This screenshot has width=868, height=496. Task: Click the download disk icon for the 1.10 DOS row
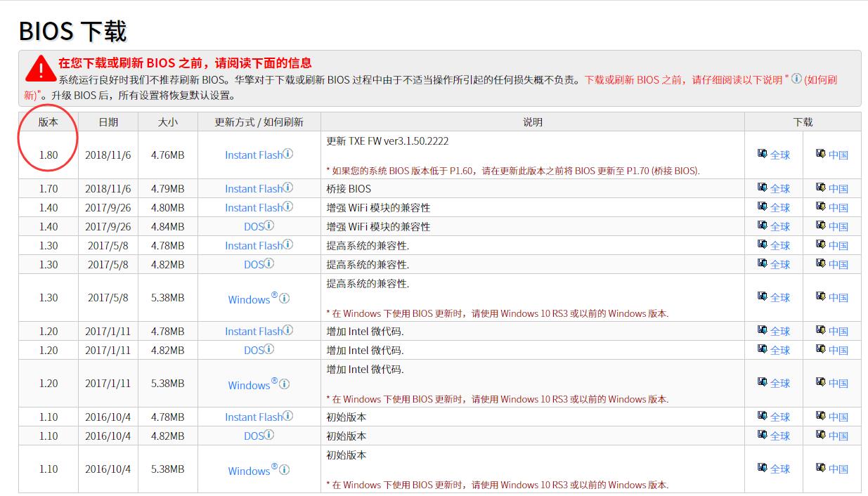pos(763,435)
